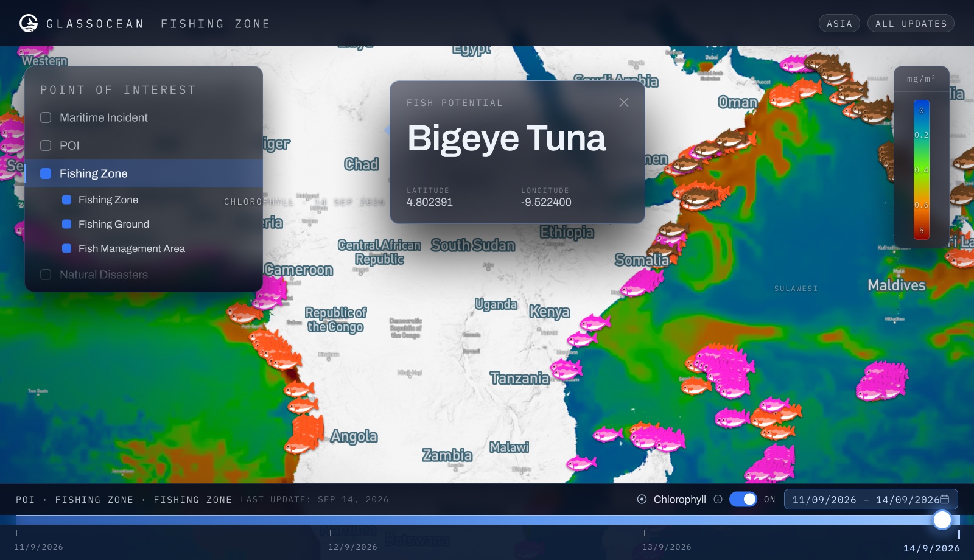This screenshot has height=560, width=974.
Task: Click the orange fish marker beside Angola label
Action: coord(304,433)
